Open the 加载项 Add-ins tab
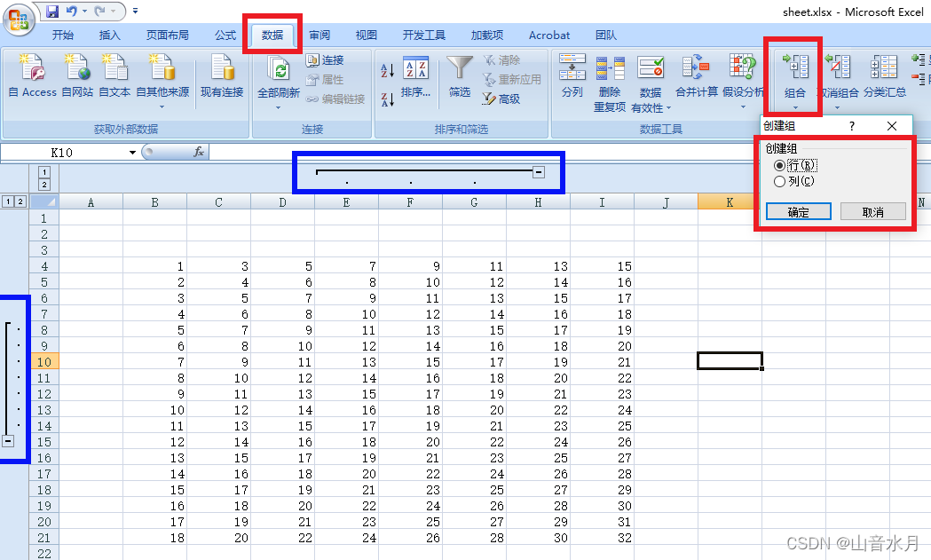Viewport: 931px width, 560px height. [487, 35]
